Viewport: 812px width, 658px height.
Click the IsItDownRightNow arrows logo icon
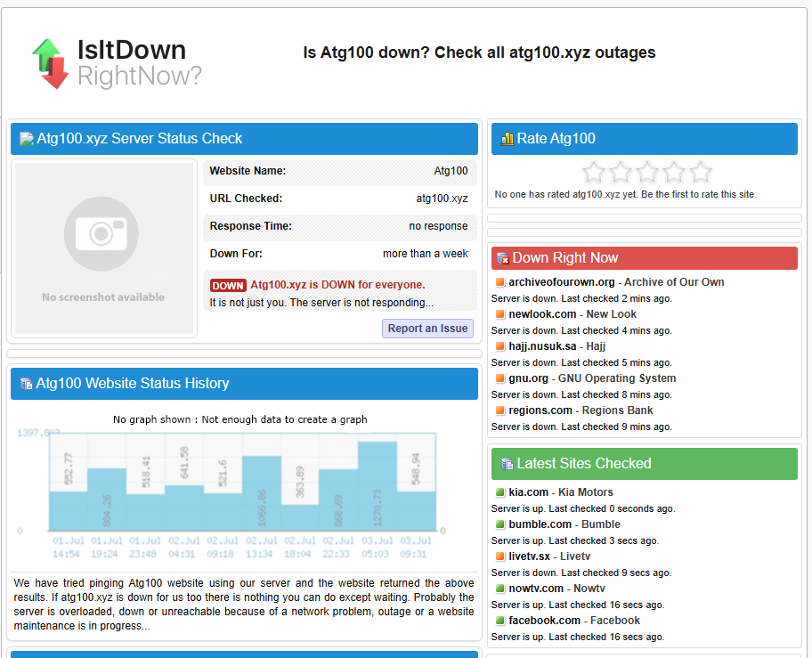(50, 64)
